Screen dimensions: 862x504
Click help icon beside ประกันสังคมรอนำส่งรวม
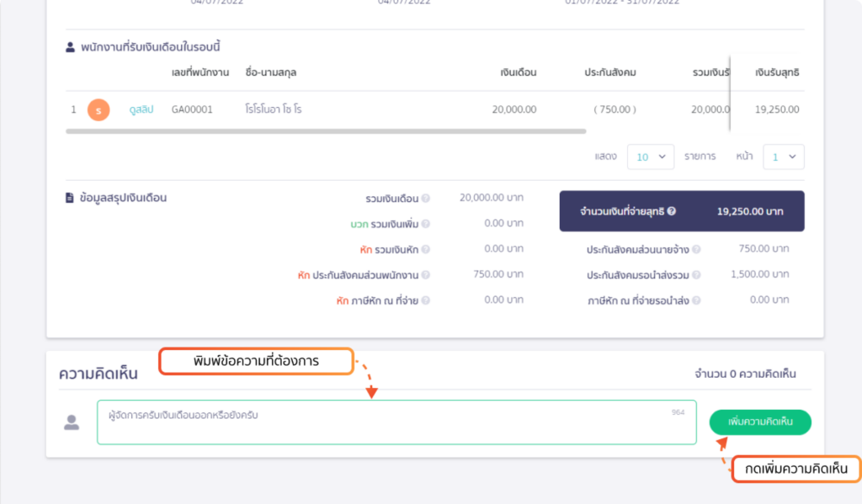click(x=696, y=275)
